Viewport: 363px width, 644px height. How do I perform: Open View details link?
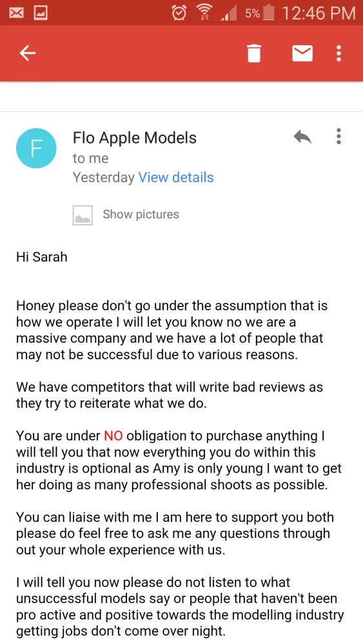pyautogui.click(x=176, y=178)
